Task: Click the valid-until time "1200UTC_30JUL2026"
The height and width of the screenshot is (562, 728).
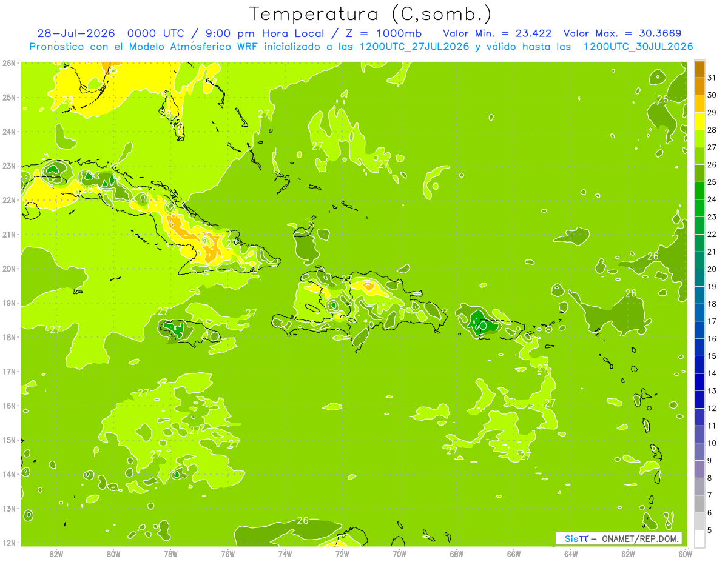Action: [x=638, y=47]
